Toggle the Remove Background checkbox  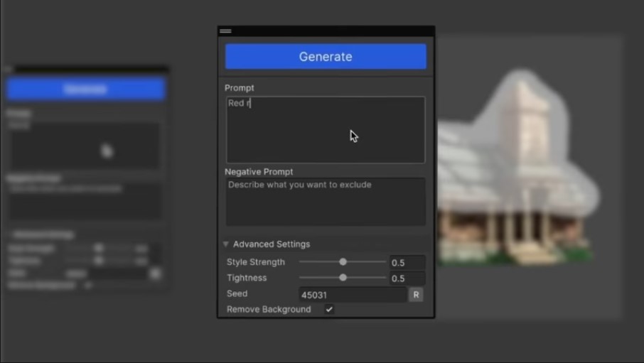tap(329, 310)
